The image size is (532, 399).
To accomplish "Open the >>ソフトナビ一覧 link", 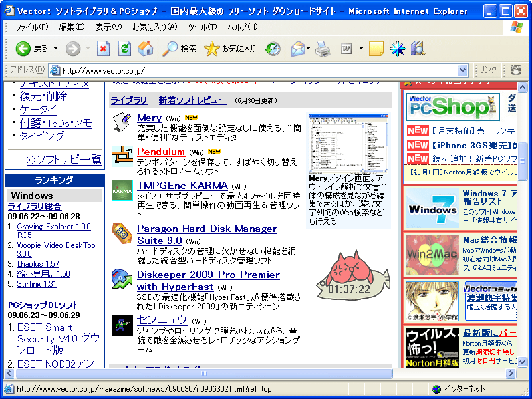I will pos(64,160).
